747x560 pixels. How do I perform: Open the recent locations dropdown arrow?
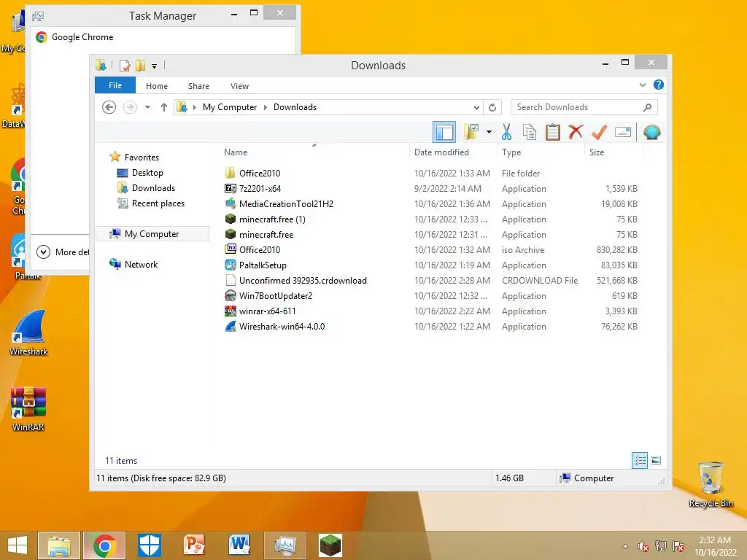147,107
